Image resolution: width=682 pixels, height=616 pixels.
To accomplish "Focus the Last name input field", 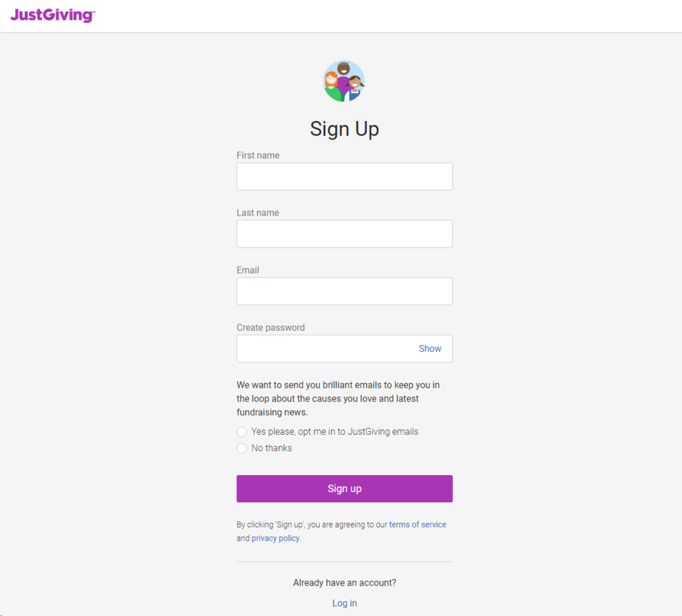I will [344, 234].
